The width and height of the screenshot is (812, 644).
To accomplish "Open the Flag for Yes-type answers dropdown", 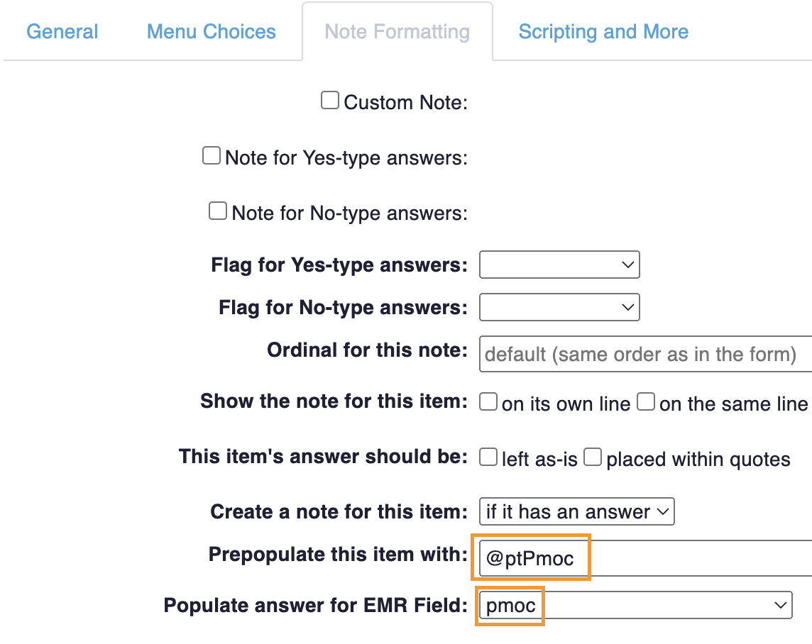I will tap(559, 265).
